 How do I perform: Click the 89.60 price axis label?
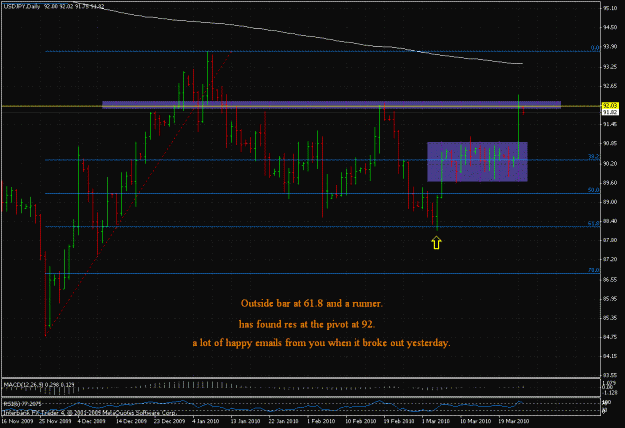coord(610,183)
